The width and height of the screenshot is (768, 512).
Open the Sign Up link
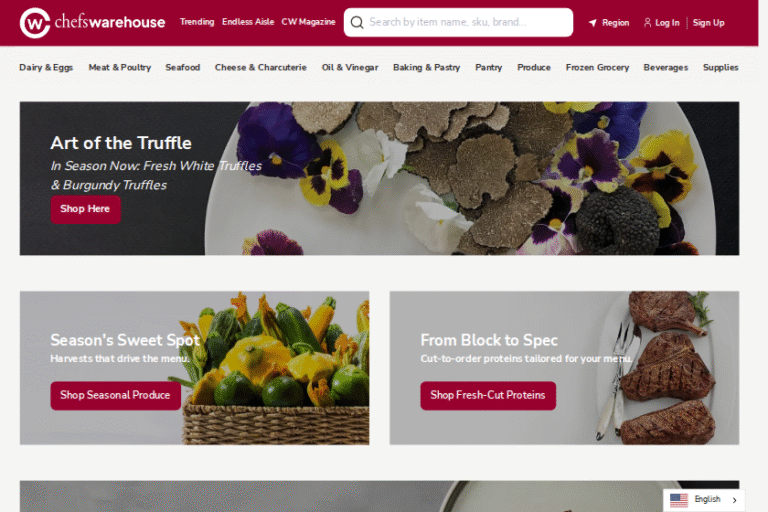coord(708,23)
